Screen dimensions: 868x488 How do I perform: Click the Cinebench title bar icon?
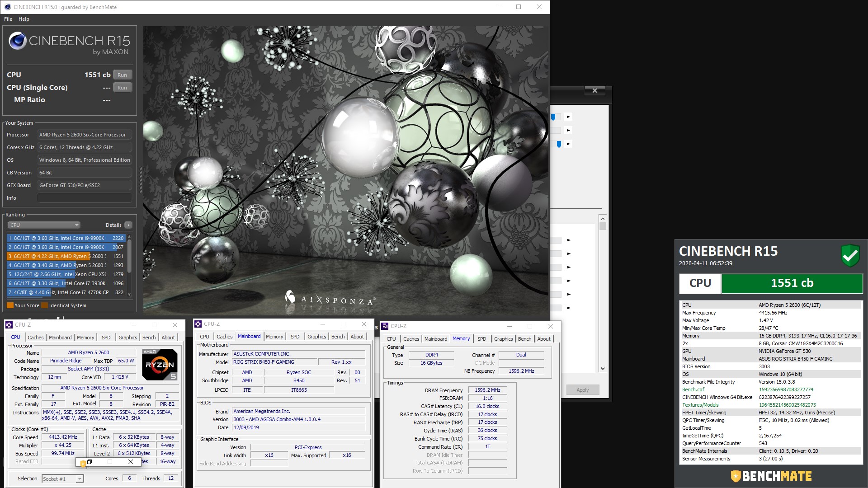click(x=7, y=7)
